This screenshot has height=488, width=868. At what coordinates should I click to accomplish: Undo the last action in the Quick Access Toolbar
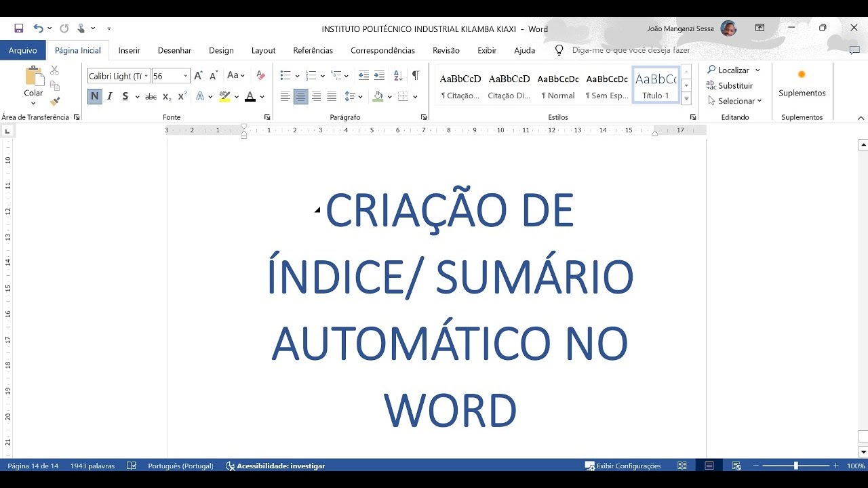[x=38, y=28]
